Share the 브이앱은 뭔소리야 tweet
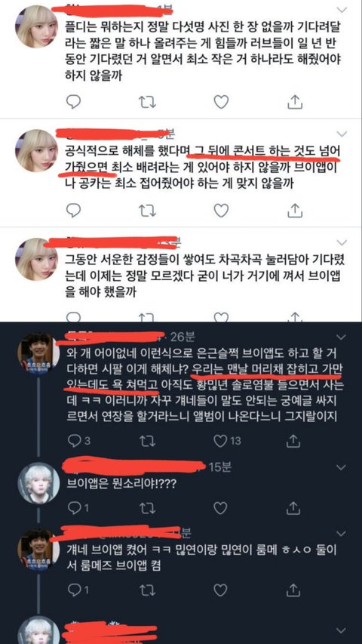362x644 pixels. 294,508
